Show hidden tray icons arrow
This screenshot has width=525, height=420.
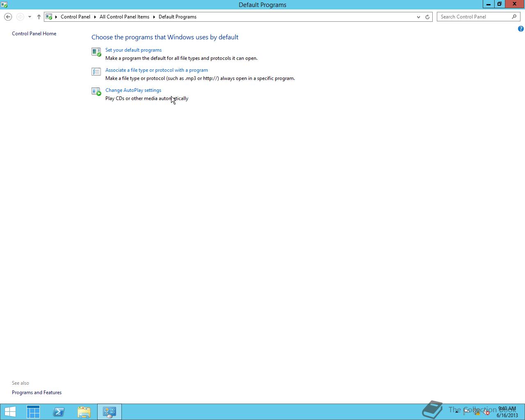[457, 412]
